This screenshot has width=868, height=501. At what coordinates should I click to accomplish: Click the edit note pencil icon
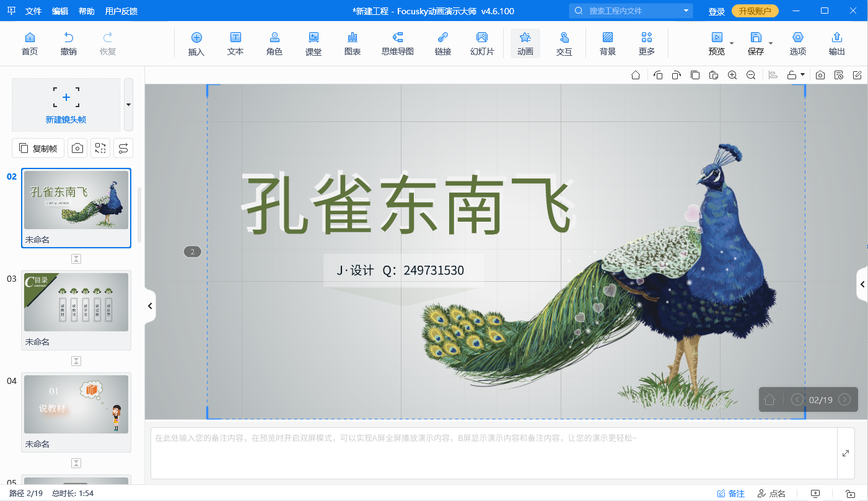click(x=857, y=75)
